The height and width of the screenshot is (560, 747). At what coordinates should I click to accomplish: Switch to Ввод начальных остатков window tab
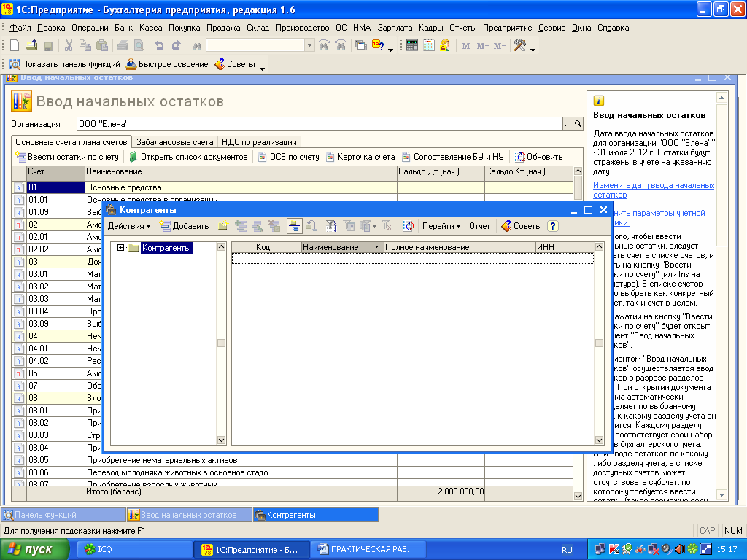pyautogui.click(x=189, y=515)
